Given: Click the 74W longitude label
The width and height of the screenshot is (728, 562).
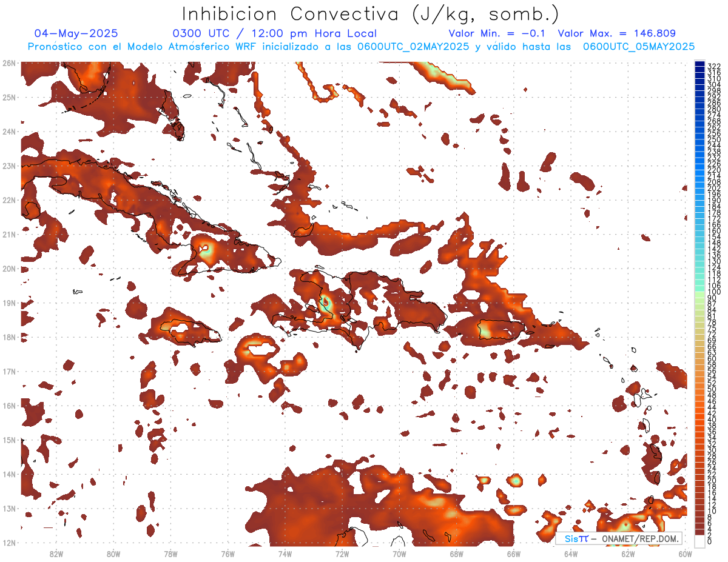Looking at the screenshot, I should click(x=285, y=554).
